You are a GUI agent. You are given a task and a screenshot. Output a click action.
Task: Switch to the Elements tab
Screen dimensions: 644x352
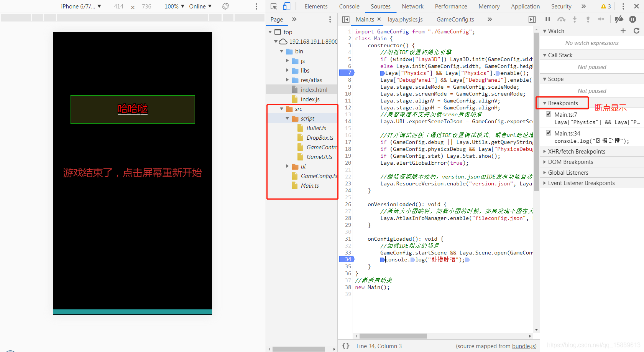[316, 6]
